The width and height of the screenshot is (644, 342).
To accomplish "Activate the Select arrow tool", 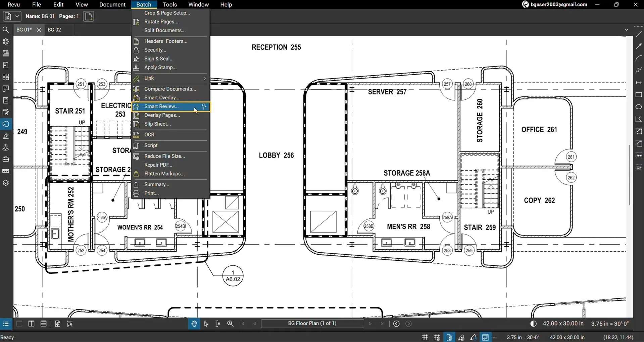I will point(206,324).
